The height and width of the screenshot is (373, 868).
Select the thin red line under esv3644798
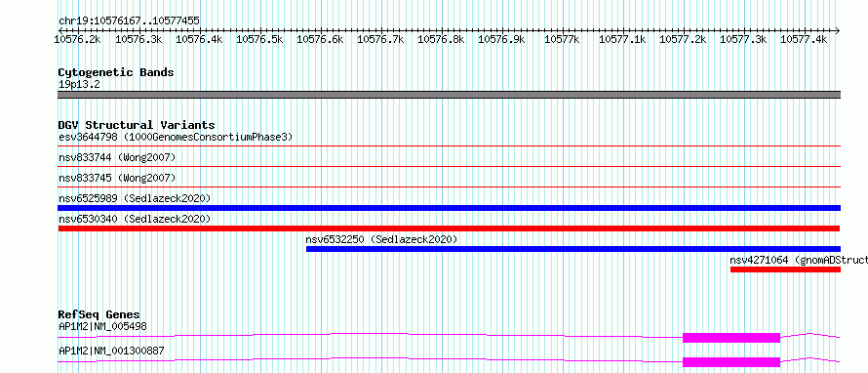coord(449,146)
